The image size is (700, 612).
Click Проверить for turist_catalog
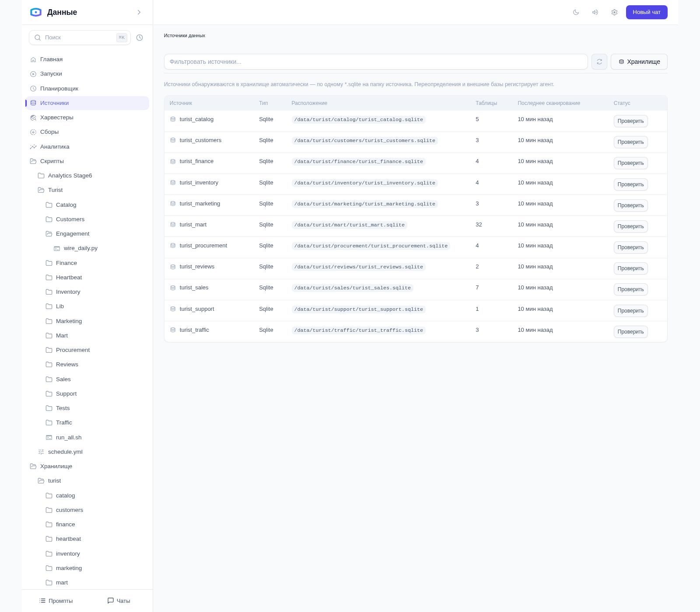pos(630,121)
